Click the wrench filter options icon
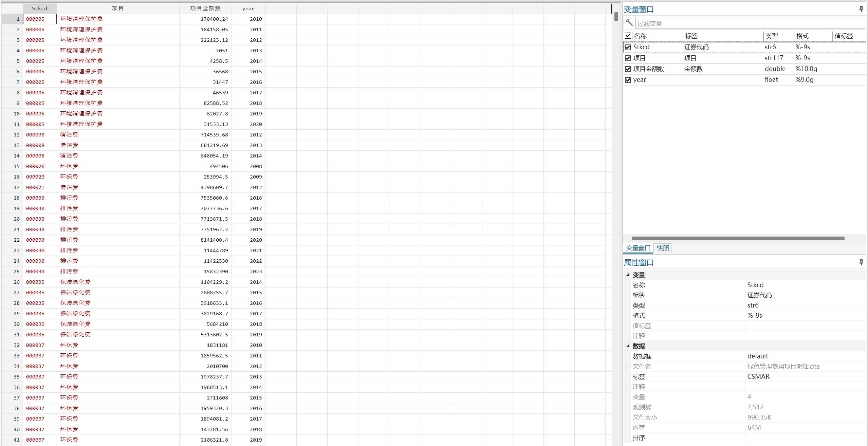The height and width of the screenshot is (446, 868). click(x=629, y=23)
